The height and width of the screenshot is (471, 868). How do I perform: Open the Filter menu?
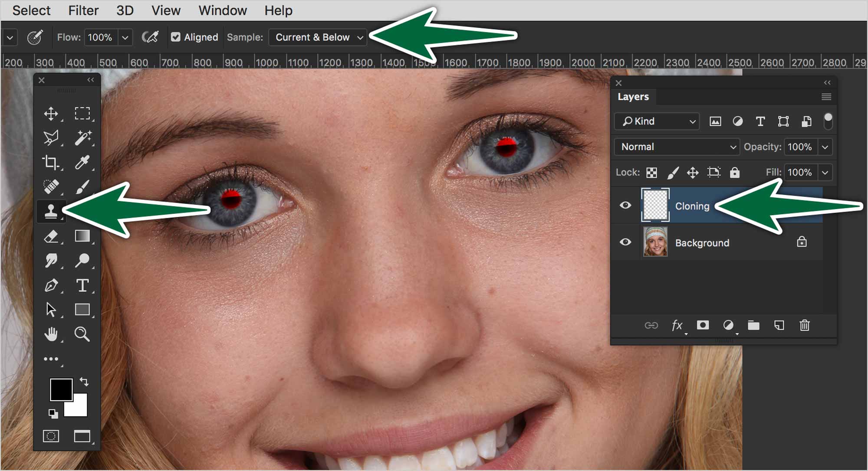pos(84,8)
